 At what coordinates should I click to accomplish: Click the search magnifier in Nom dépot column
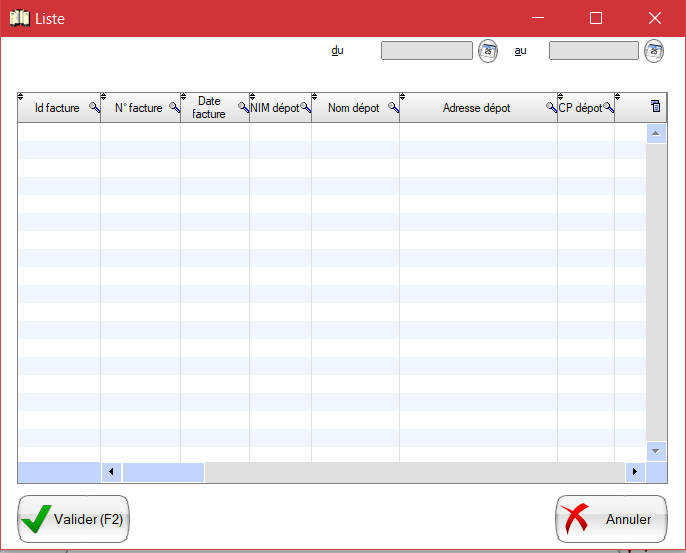click(393, 107)
